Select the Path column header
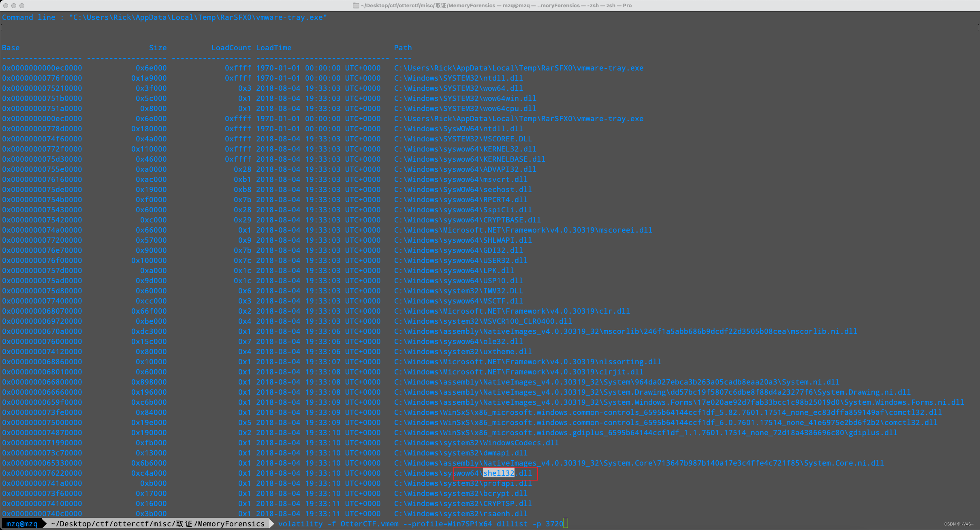Viewport: 980px width, 530px height. click(402, 47)
